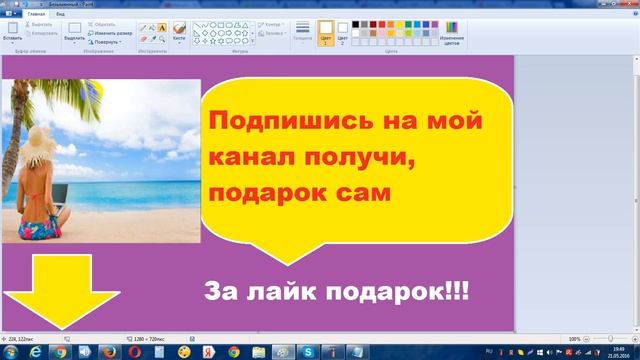
Task: Click the Копировать copy button
Action: [41, 33]
